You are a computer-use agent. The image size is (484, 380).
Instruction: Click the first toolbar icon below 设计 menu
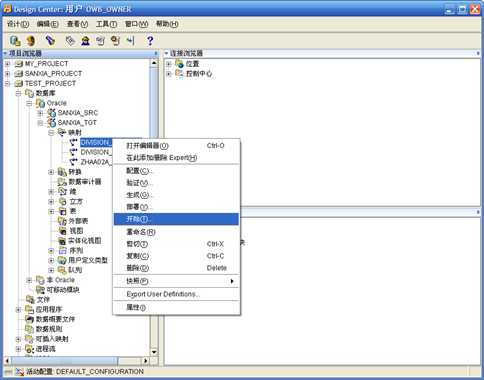(x=15, y=41)
